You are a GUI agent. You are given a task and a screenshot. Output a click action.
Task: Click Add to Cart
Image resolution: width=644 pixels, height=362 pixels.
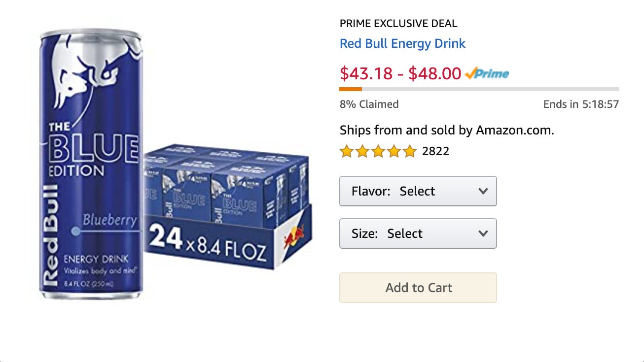click(418, 288)
